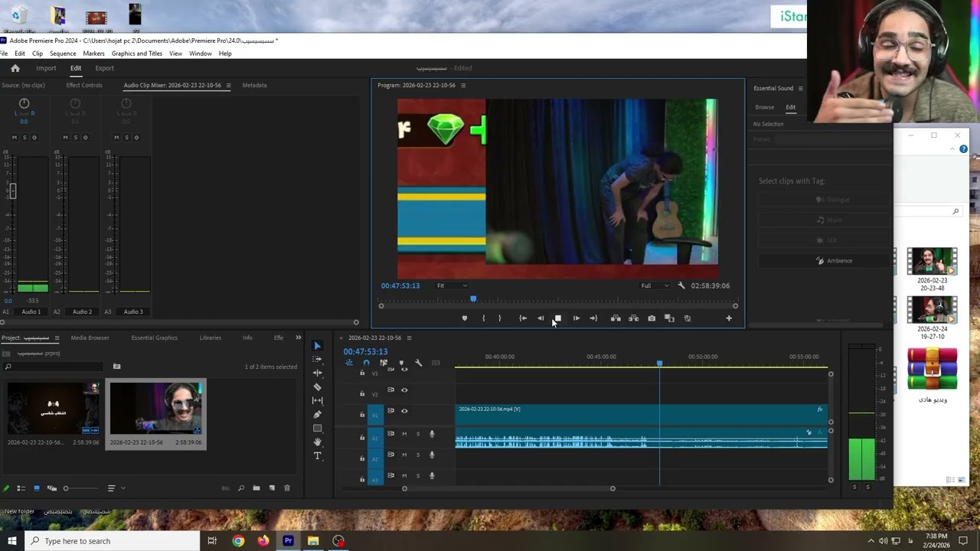Toggle timeline Snap magnet icon
Image resolution: width=980 pixels, height=551 pixels.
click(366, 363)
